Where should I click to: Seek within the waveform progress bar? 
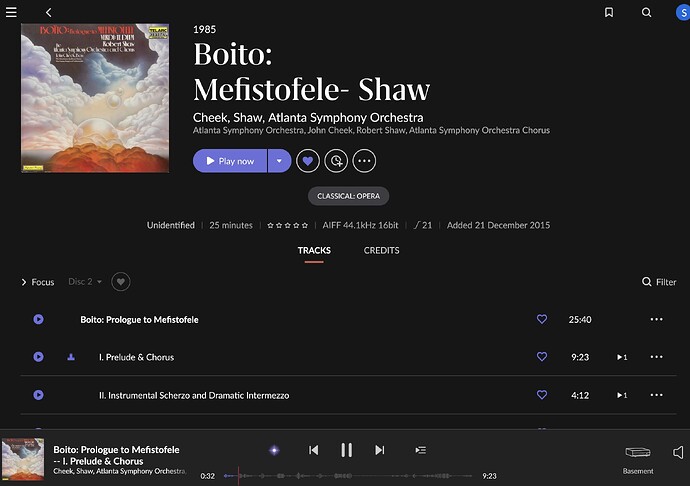348,476
